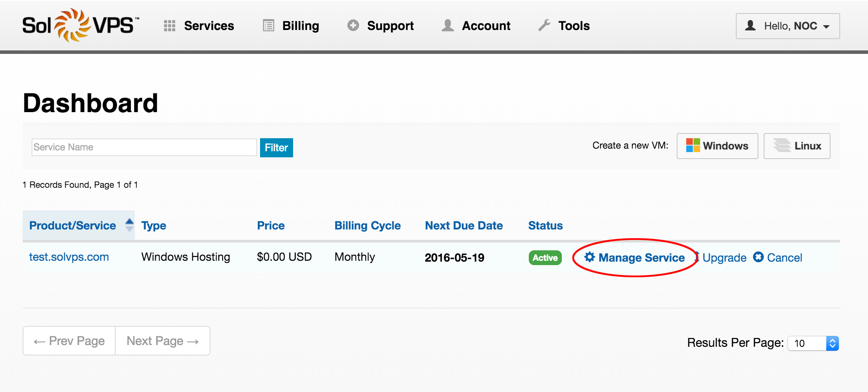Click the Support plus-circle icon
868x392 pixels.
click(x=353, y=26)
